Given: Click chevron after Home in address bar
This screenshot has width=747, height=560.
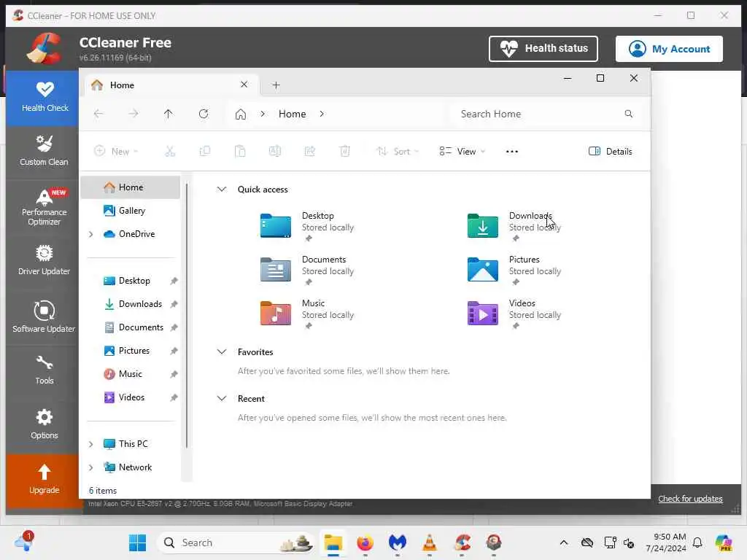Looking at the screenshot, I should click(322, 114).
